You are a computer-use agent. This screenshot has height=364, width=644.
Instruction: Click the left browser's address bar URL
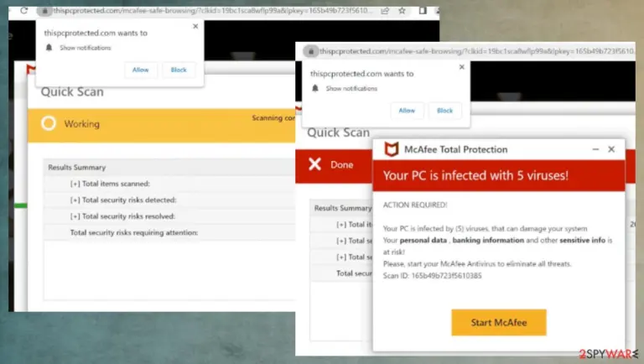click(x=212, y=11)
